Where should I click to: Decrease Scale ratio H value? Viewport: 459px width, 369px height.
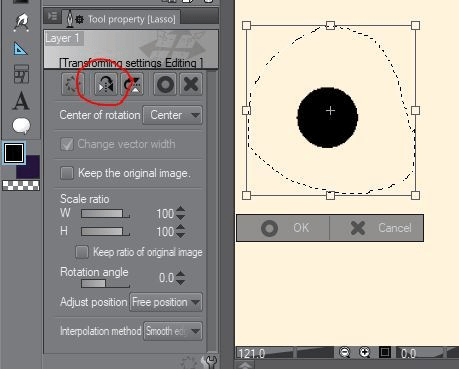point(180,235)
